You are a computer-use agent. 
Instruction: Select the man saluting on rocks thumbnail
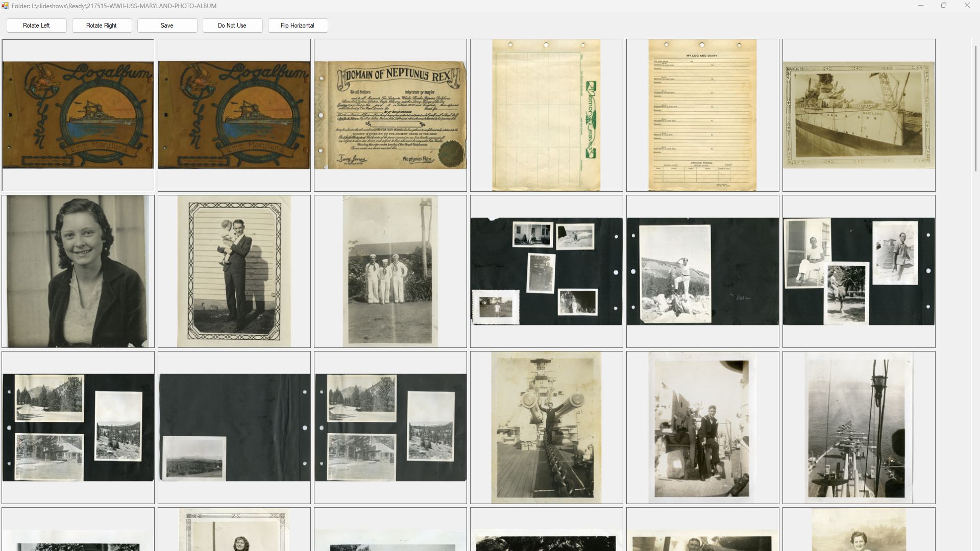point(703,271)
